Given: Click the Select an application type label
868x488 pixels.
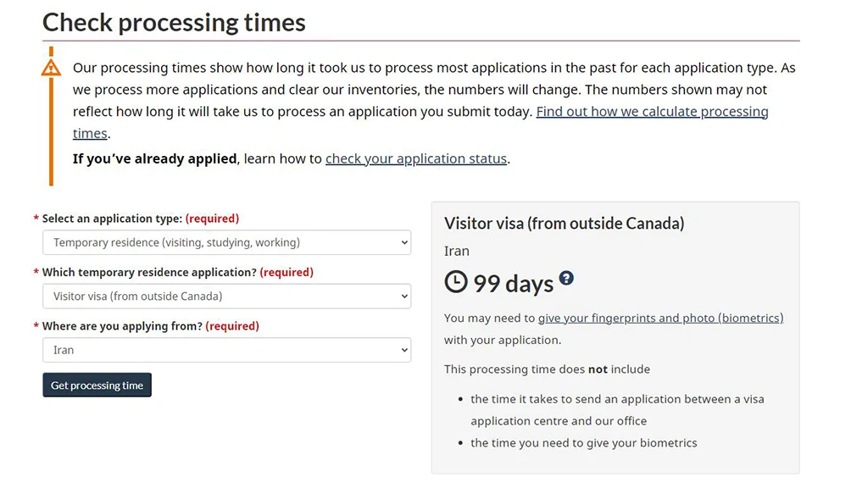Looking at the screenshot, I should pyautogui.click(x=112, y=219).
